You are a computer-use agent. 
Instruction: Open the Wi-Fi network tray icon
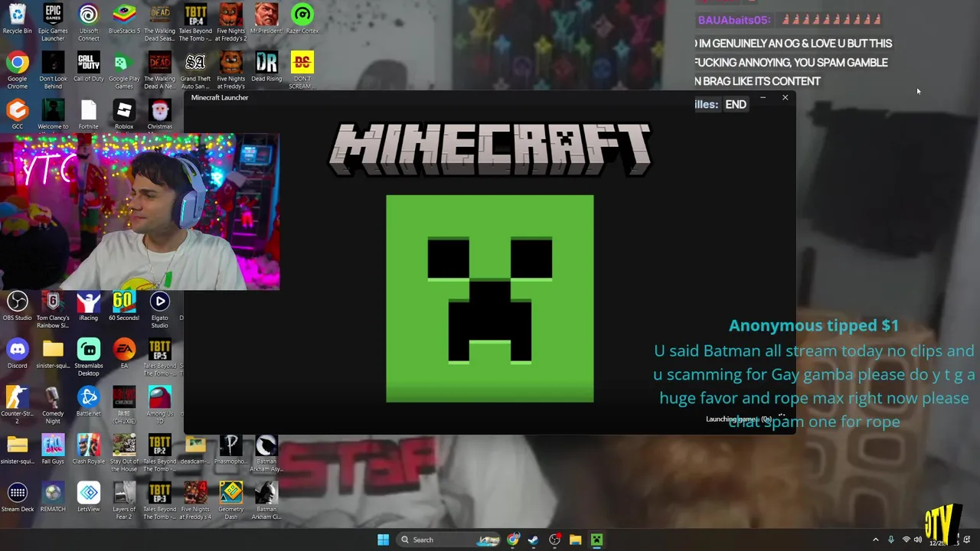coord(904,540)
